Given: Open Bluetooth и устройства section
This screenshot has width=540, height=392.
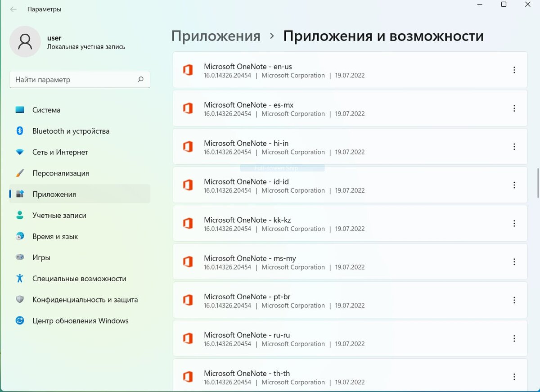Looking at the screenshot, I should (x=80, y=131).
